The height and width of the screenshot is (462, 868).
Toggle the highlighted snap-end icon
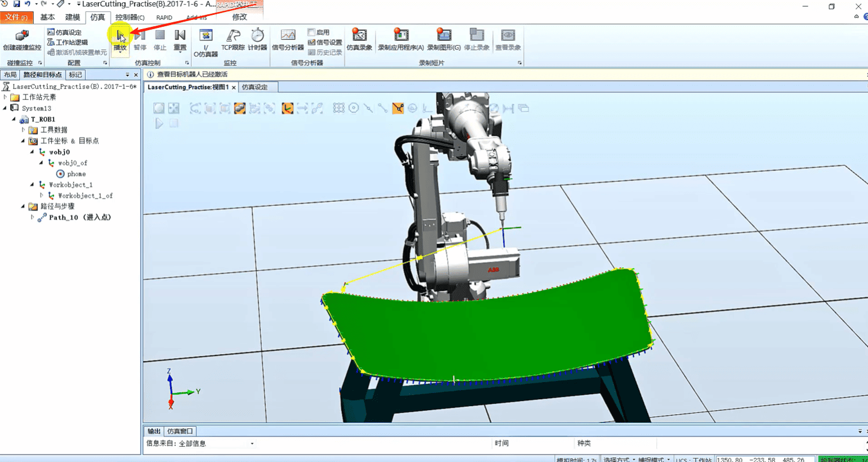(x=398, y=108)
